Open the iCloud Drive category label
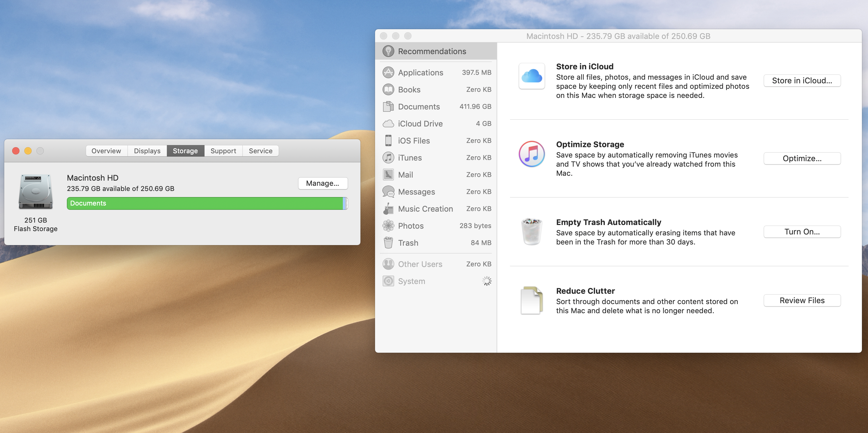The width and height of the screenshot is (868, 433). (420, 124)
